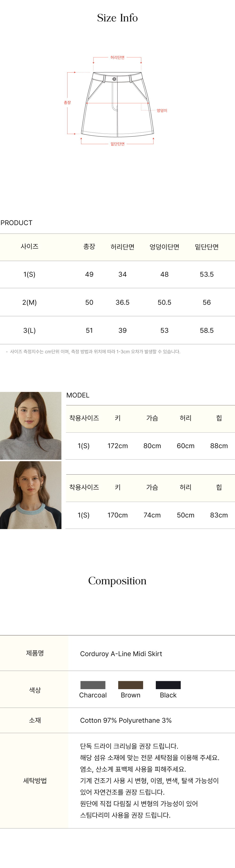Click the Cotton 97% Polyurethane 3% text
The width and height of the screenshot is (235, 868).
click(126, 720)
